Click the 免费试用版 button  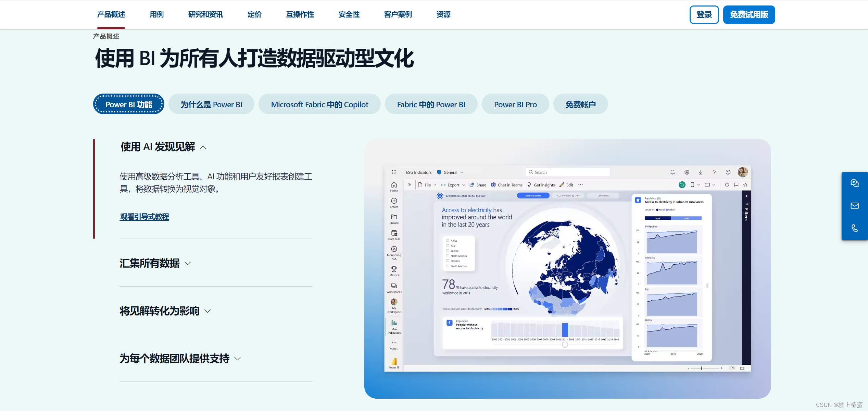pyautogui.click(x=749, y=15)
